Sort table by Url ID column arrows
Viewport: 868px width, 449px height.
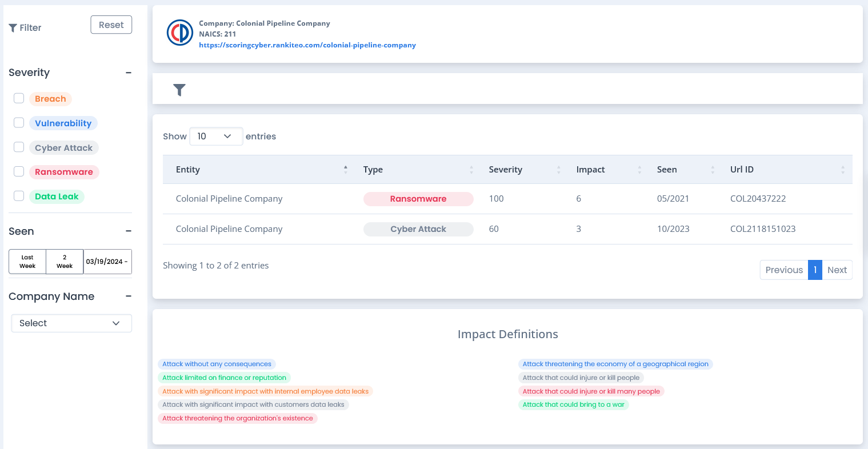click(842, 170)
